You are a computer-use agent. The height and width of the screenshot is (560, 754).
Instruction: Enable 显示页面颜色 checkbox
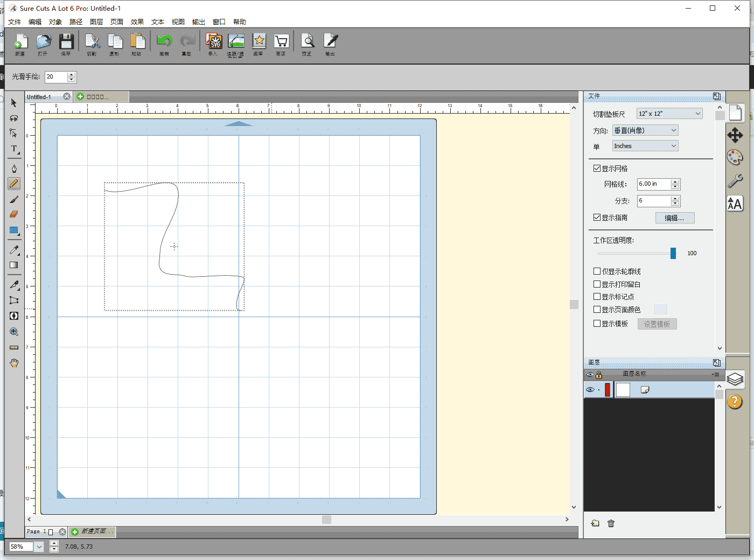(x=597, y=310)
